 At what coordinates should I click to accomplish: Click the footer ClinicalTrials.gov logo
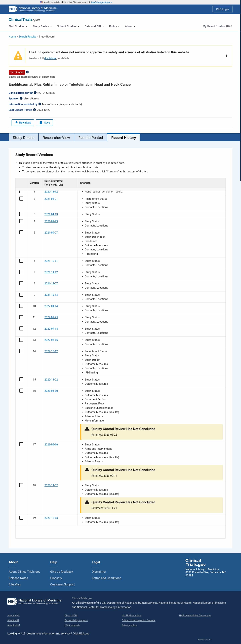pos(195,562)
